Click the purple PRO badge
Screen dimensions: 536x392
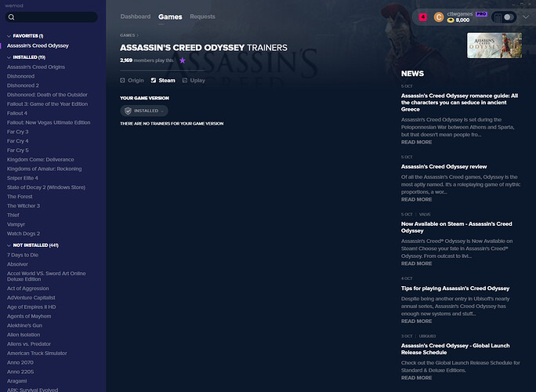click(480, 13)
